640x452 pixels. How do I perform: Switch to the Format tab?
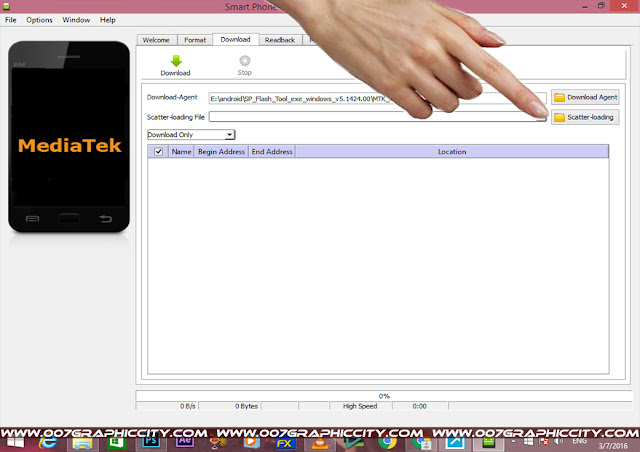click(195, 40)
